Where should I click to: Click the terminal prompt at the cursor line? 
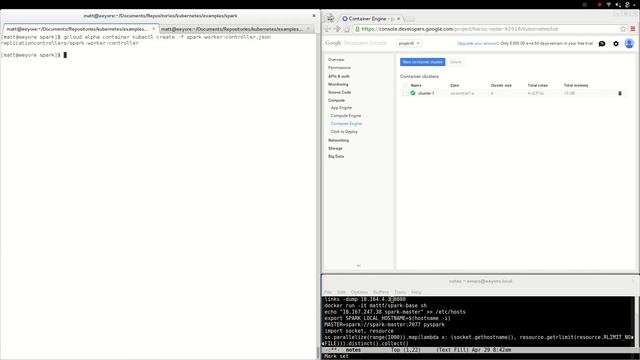(x=34, y=55)
